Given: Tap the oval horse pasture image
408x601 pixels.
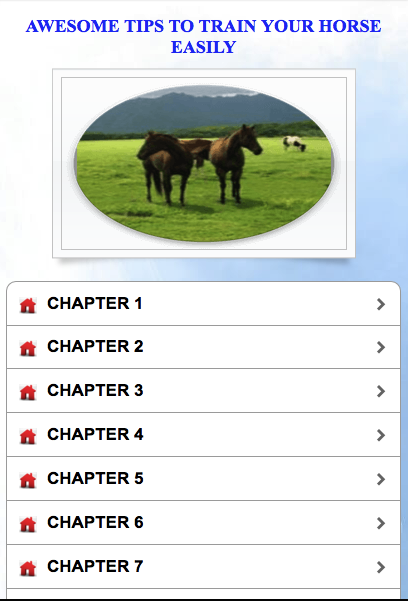Looking at the screenshot, I should (x=204, y=163).
